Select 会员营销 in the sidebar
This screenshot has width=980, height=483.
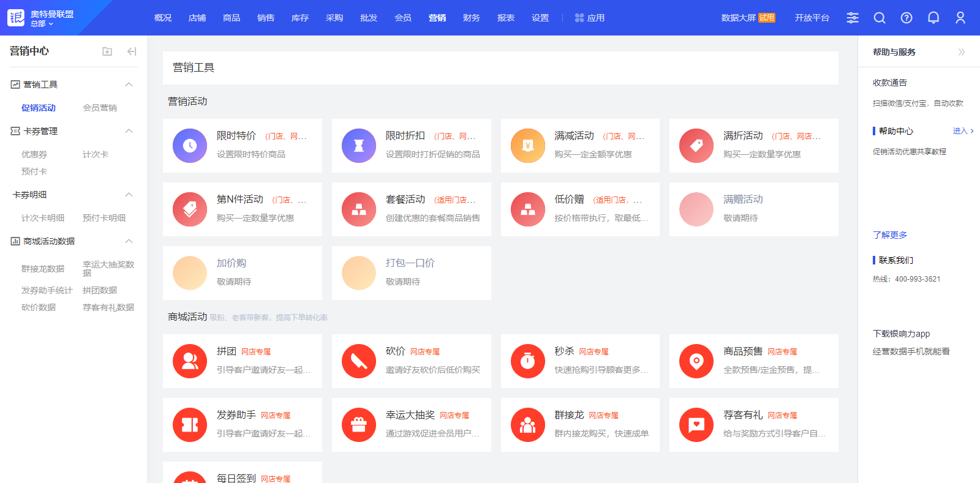pyautogui.click(x=100, y=108)
